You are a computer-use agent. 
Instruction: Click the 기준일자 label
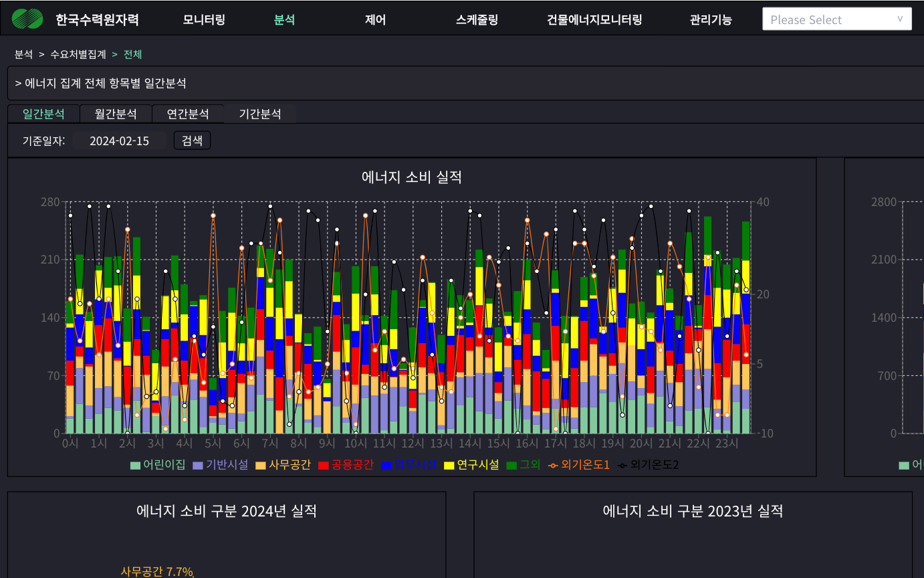pyautogui.click(x=43, y=141)
